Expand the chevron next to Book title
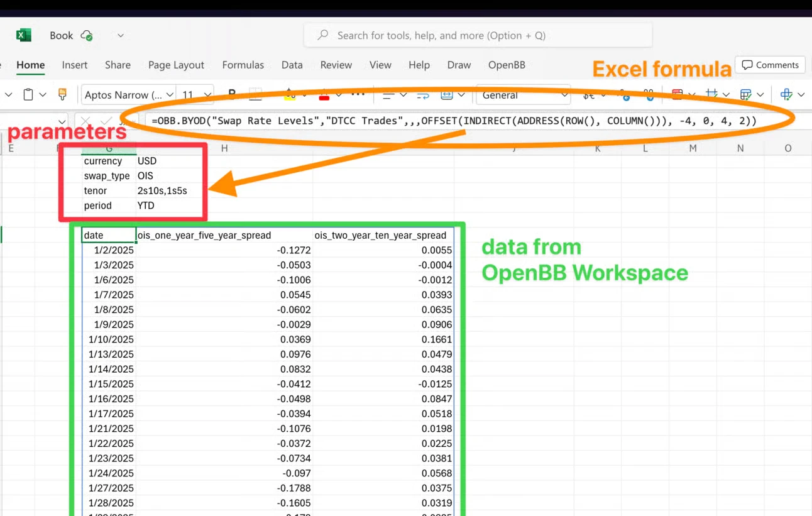The width and height of the screenshot is (812, 516). 121,36
